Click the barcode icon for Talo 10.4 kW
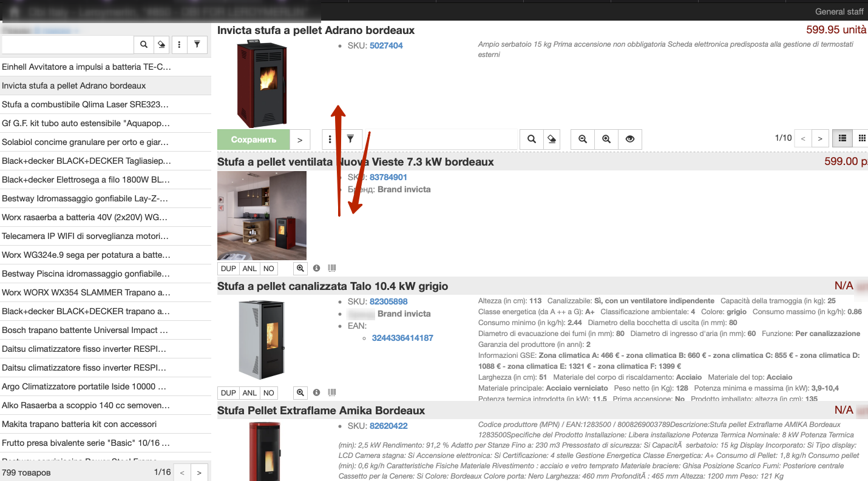The height and width of the screenshot is (481, 868). point(332,392)
